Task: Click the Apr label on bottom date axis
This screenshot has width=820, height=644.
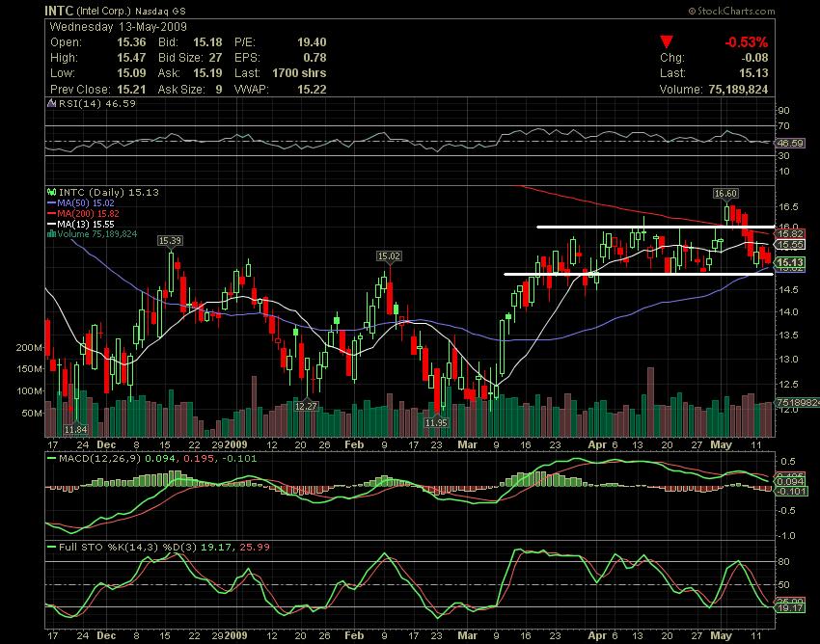Action: [x=597, y=636]
